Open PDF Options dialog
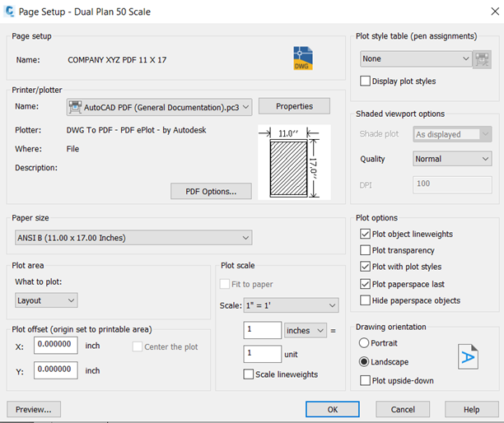 click(x=211, y=192)
